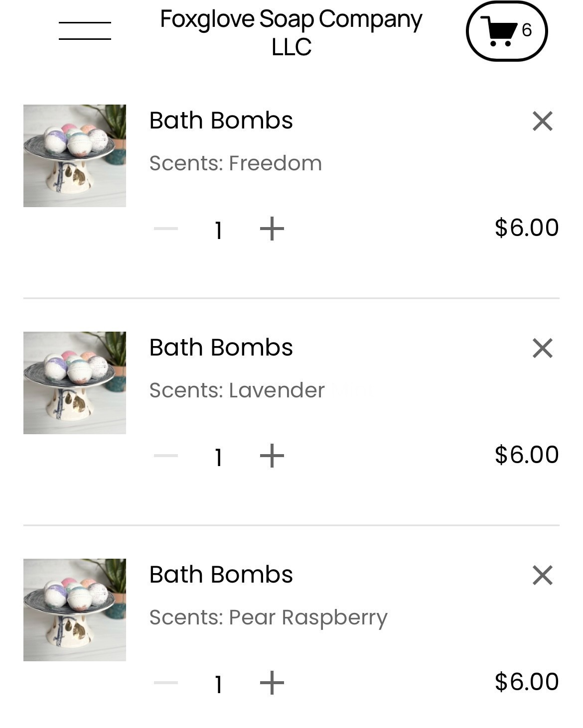This screenshot has width=583, height=728.
Task: Remove Pear Raspberry Bath Bombs from cart
Action: click(542, 575)
